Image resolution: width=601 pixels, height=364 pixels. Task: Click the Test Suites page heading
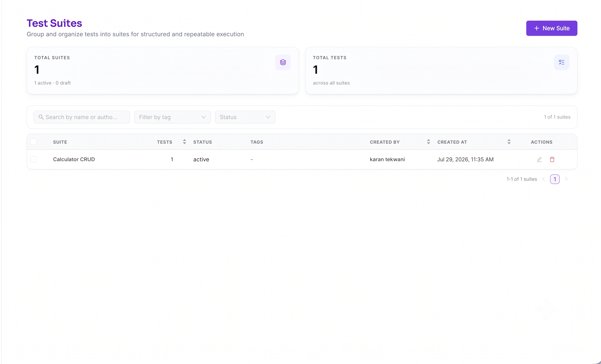[54, 23]
